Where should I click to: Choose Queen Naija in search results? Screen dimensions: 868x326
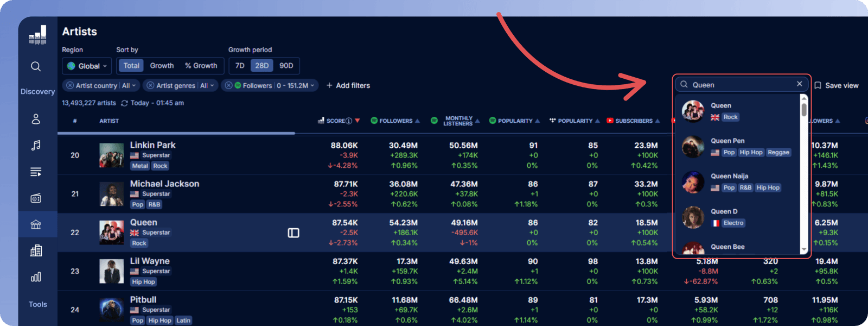click(729, 176)
